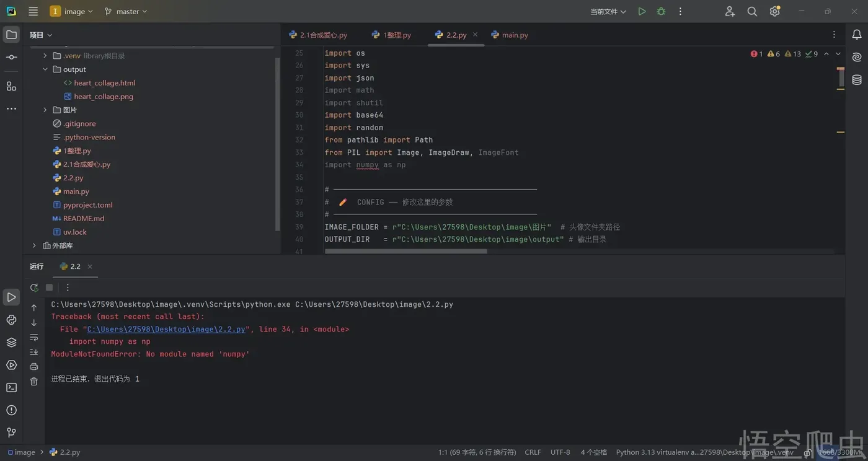Expand the 图片 folder

(45, 110)
